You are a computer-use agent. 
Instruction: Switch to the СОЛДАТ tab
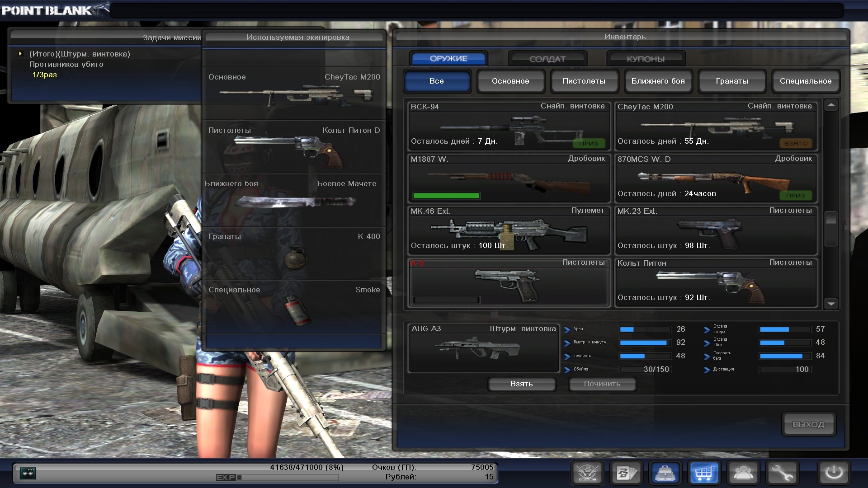pos(547,59)
